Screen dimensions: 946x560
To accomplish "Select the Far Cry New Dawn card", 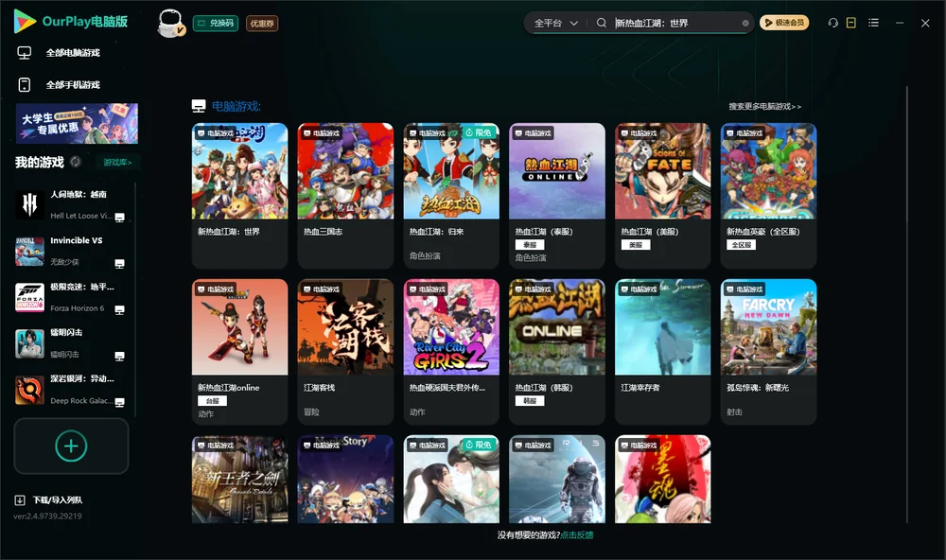I will click(x=768, y=351).
